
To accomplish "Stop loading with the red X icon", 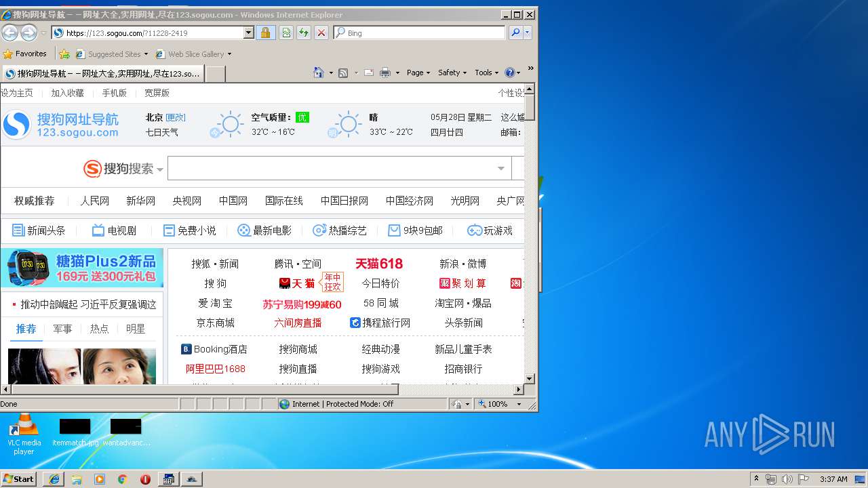I will point(321,33).
